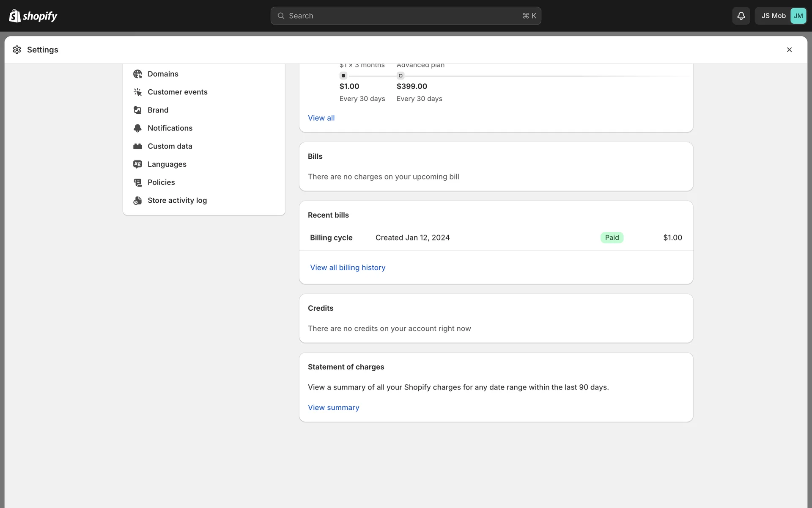Click the Policies document icon
Image resolution: width=812 pixels, height=508 pixels.
[x=137, y=182]
